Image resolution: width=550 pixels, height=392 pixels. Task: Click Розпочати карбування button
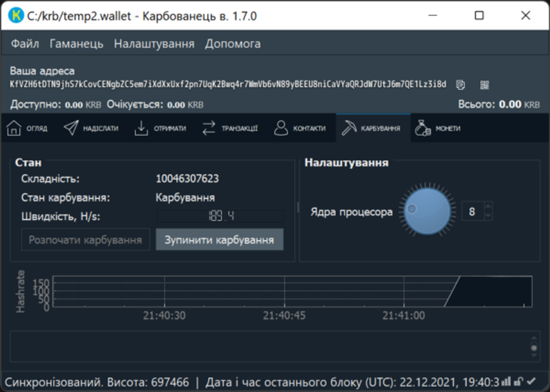click(86, 239)
